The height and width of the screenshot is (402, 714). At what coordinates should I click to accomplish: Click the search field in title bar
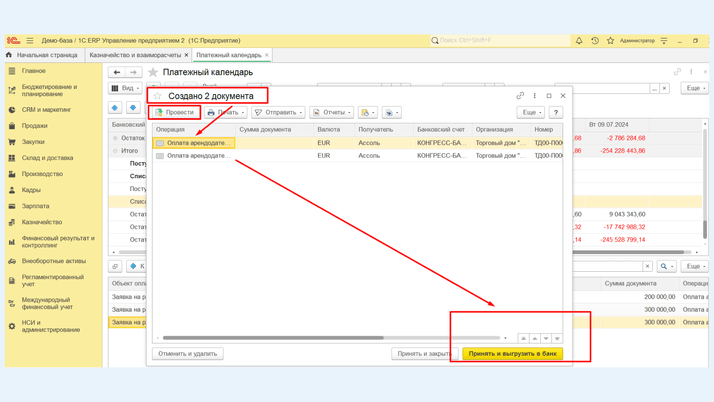[x=500, y=41]
